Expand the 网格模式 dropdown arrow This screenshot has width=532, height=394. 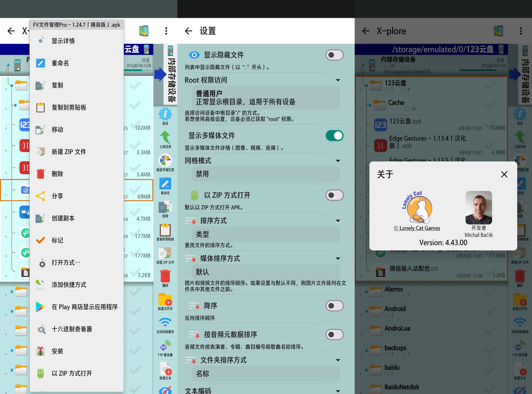click(338, 161)
